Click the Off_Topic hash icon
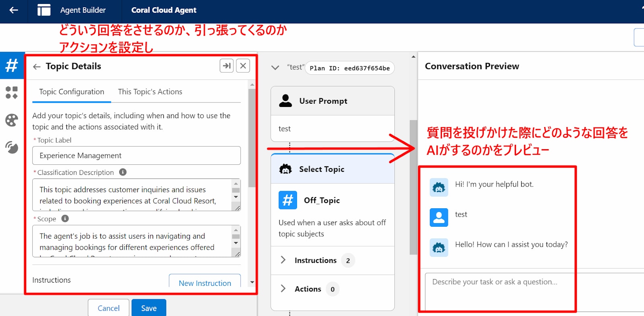 [288, 200]
